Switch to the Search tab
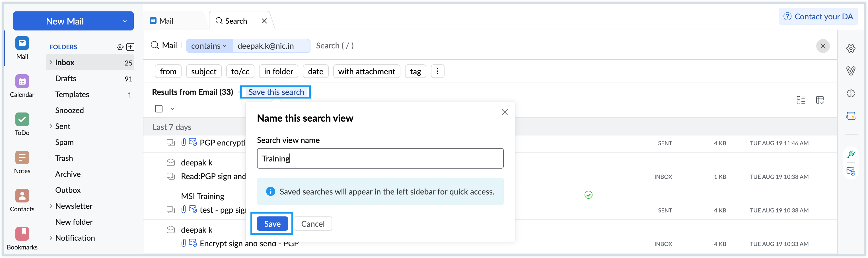This screenshot has height=258, width=868. (x=236, y=21)
